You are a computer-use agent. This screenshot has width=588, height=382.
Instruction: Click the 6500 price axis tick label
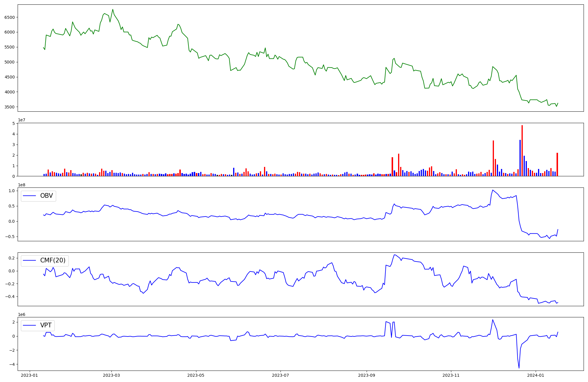click(x=9, y=17)
